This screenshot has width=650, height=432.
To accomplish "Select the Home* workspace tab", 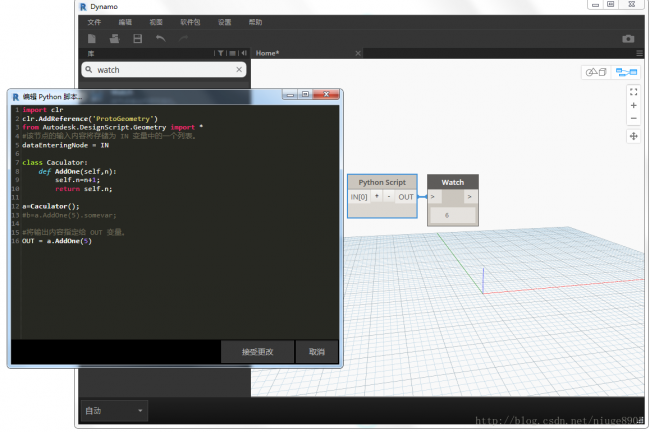I will coord(267,53).
